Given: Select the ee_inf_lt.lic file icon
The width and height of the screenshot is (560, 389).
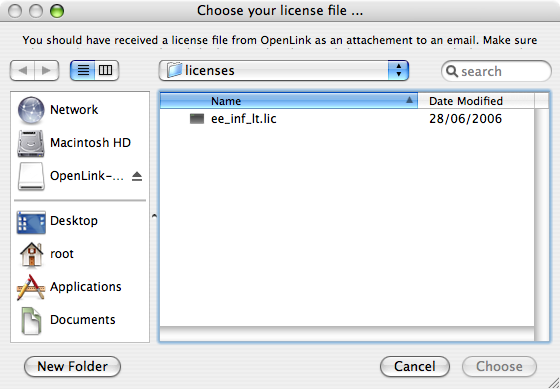Looking at the screenshot, I should click(197, 119).
